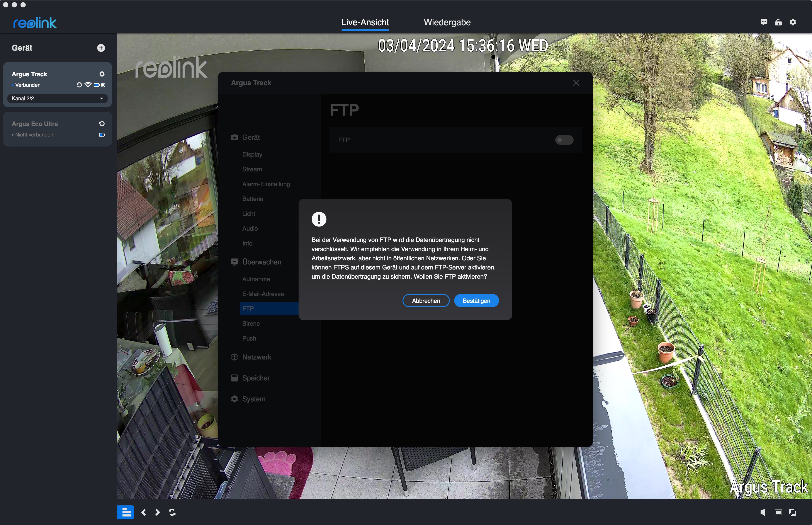
Task: Open Argus Track gear settings icon
Action: click(x=102, y=74)
